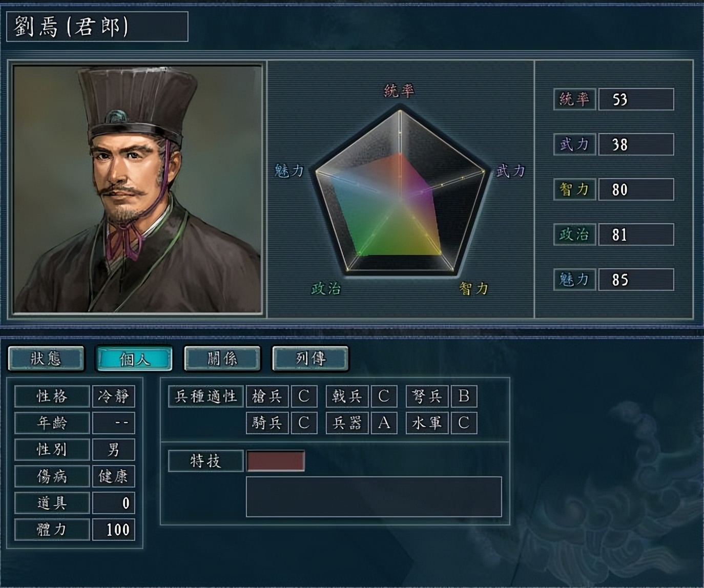Screen dimensions: 704x588
Task: Select the 統率 stat label button
Action: (574, 99)
